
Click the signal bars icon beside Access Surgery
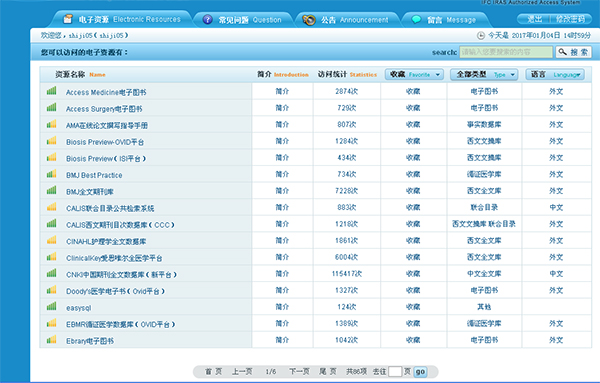[51, 107]
